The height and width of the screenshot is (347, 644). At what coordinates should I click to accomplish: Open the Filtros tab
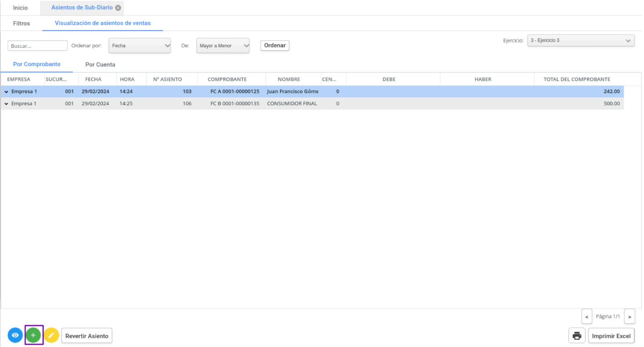(21, 23)
